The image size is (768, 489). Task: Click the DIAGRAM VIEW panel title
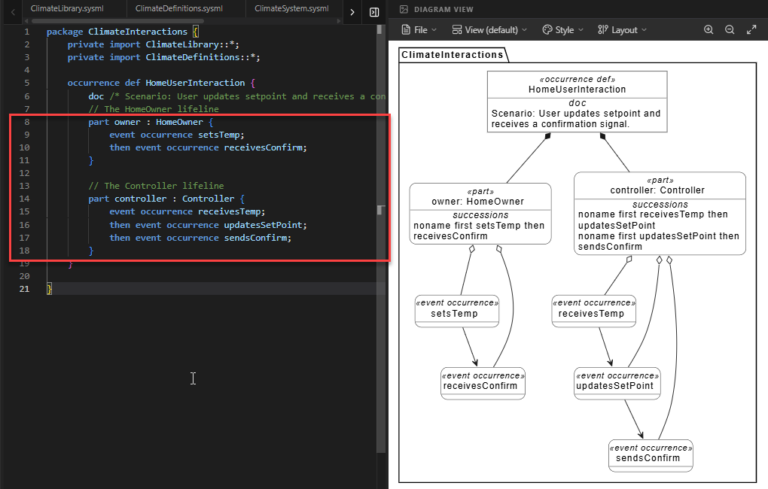click(443, 9)
